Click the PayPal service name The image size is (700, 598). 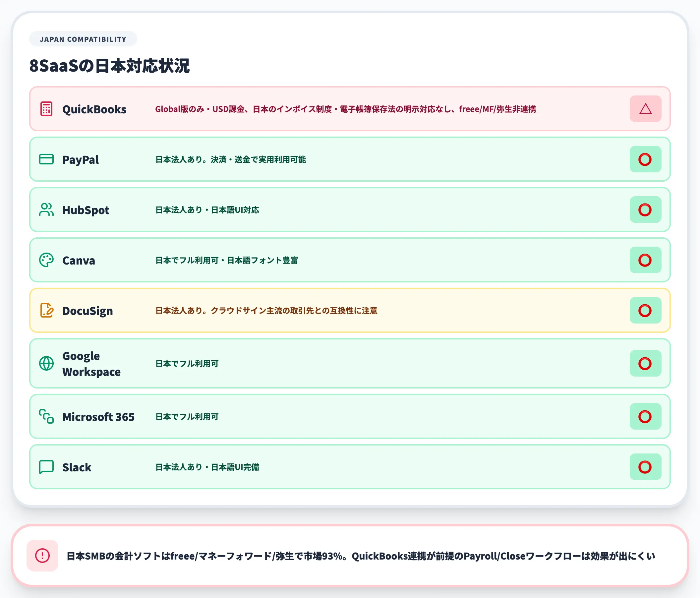pos(81,160)
